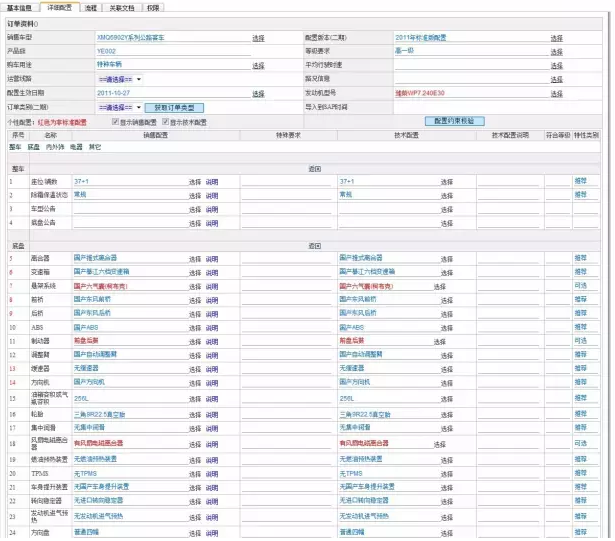Click 选择 next to 等级要求 field
Viewport: 615px width, 541px height.
[557, 52]
